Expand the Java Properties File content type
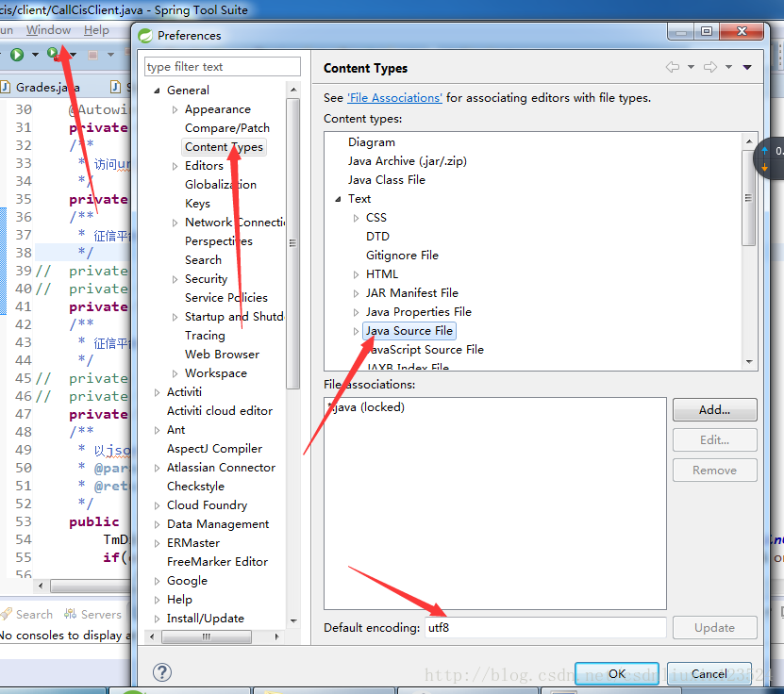This screenshot has height=694, width=784. pos(356,312)
